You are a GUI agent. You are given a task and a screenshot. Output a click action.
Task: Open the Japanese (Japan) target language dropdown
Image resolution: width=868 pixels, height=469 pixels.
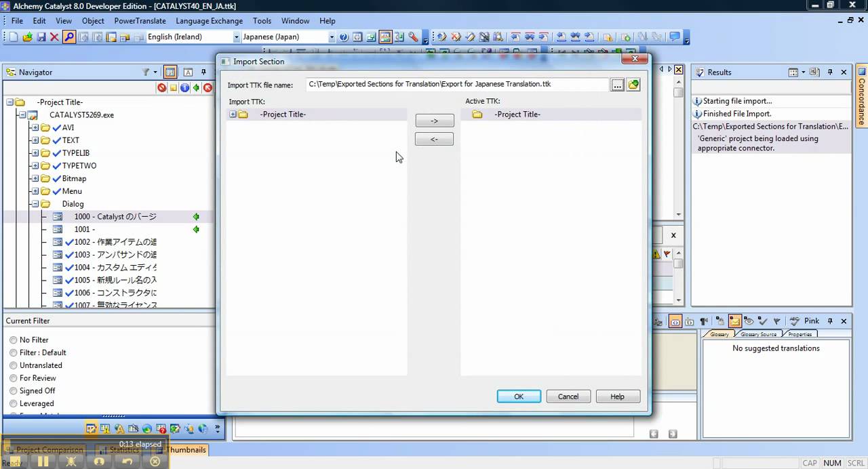pyautogui.click(x=332, y=37)
